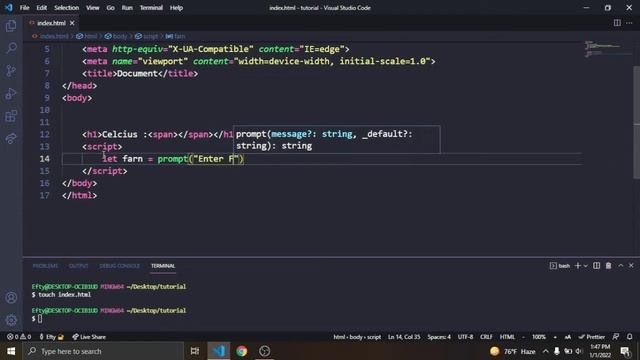Open the weather widget showing 76°F Haze

[x=513, y=351]
